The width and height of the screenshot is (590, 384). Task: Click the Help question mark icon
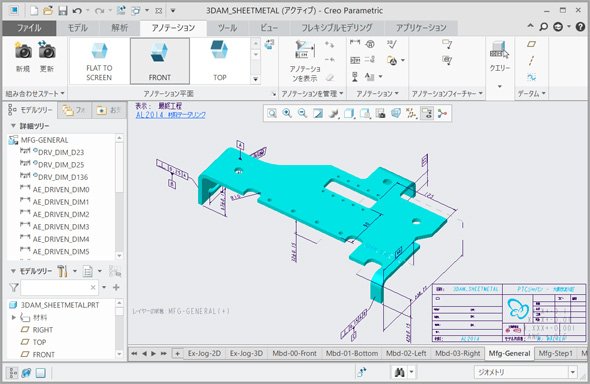(x=581, y=27)
